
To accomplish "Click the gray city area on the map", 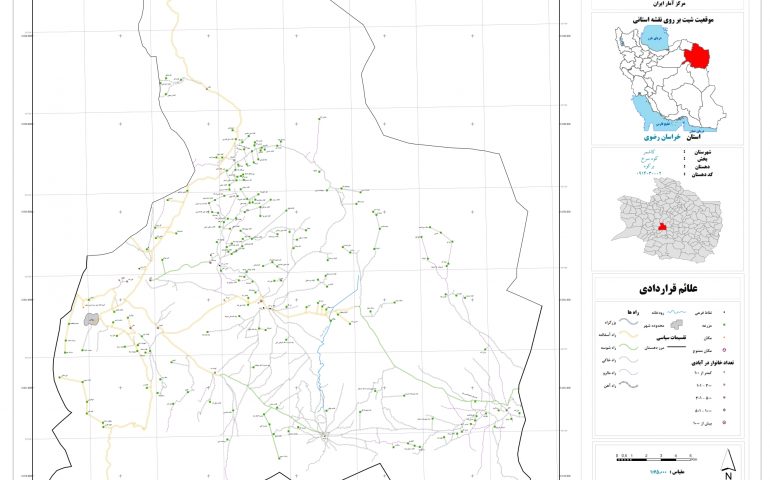I will 92,321.
